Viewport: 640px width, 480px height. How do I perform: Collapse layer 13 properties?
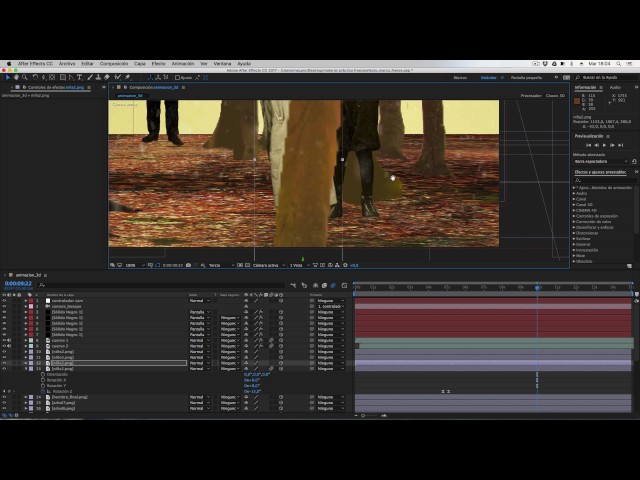(x=26, y=369)
